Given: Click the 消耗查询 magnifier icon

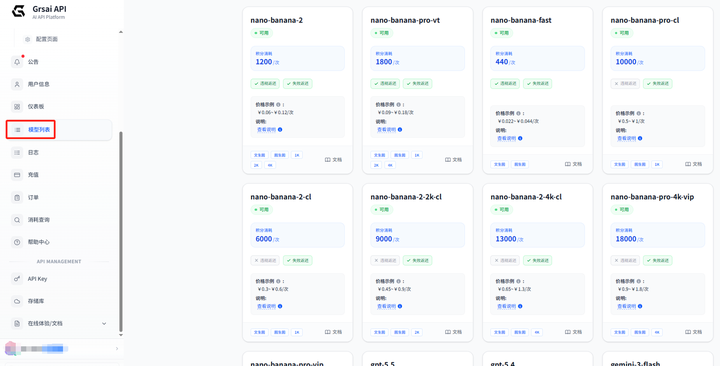Looking at the screenshot, I should 17,220.
